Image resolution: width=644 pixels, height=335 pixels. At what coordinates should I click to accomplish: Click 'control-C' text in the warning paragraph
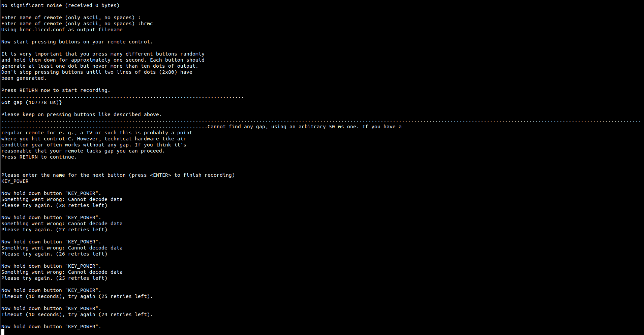pyautogui.click(x=59, y=139)
